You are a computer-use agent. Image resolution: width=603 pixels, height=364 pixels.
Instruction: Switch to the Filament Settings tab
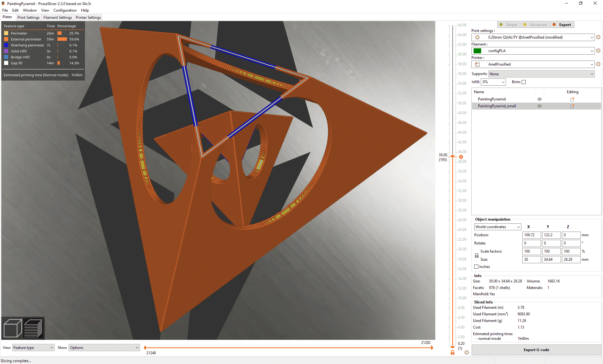click(57, 18)
